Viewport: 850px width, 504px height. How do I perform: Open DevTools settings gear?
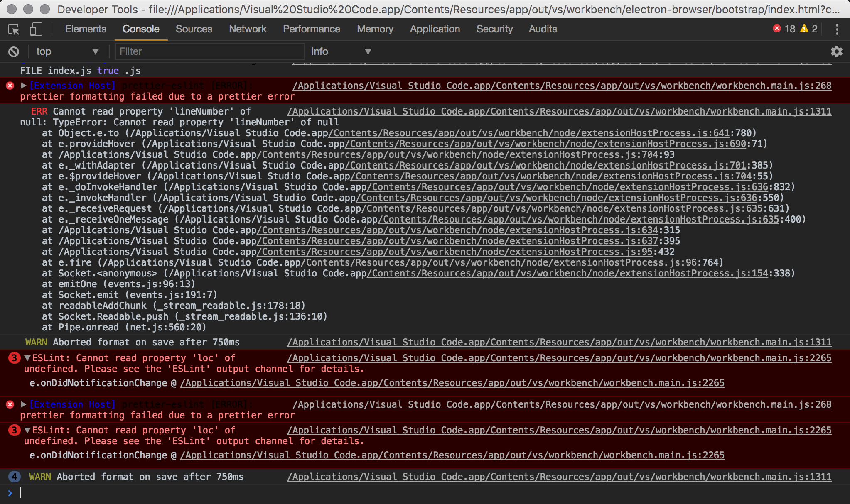[836, 51]
